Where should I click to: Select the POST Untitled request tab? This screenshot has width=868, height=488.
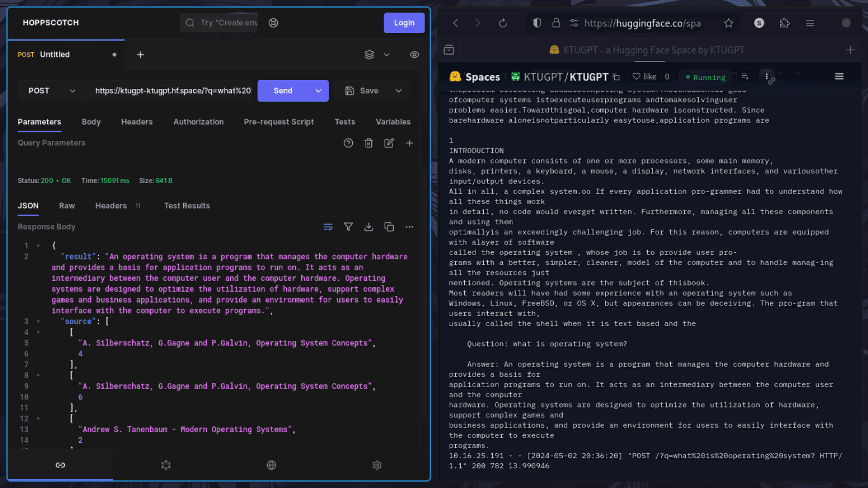(x=66, y=55)
